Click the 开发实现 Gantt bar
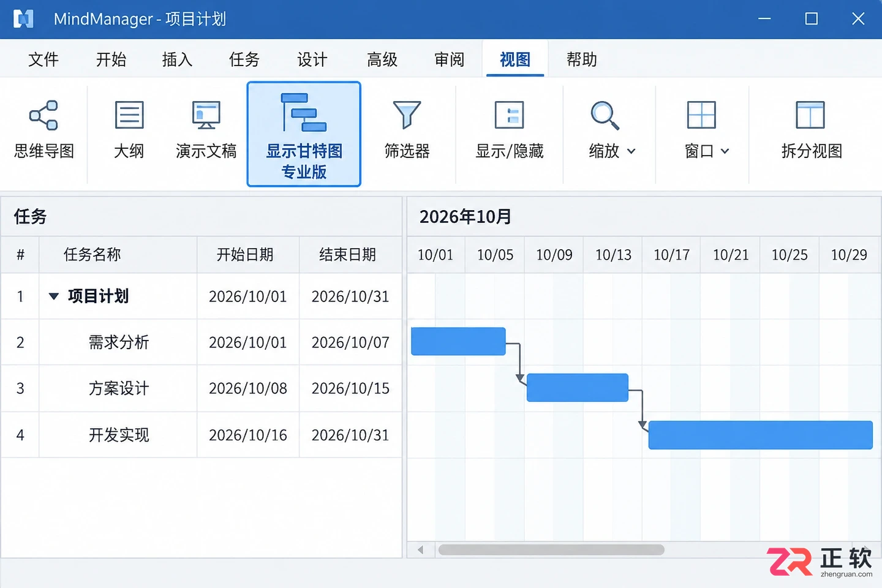882x588 pixels. [x=761, y=435]
